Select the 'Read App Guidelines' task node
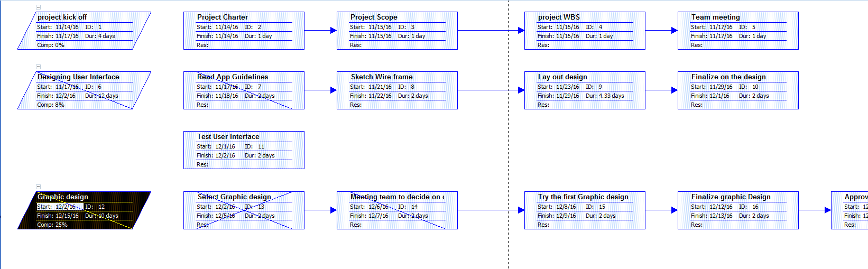Viewport: 868px width, 269px height. 244,90
